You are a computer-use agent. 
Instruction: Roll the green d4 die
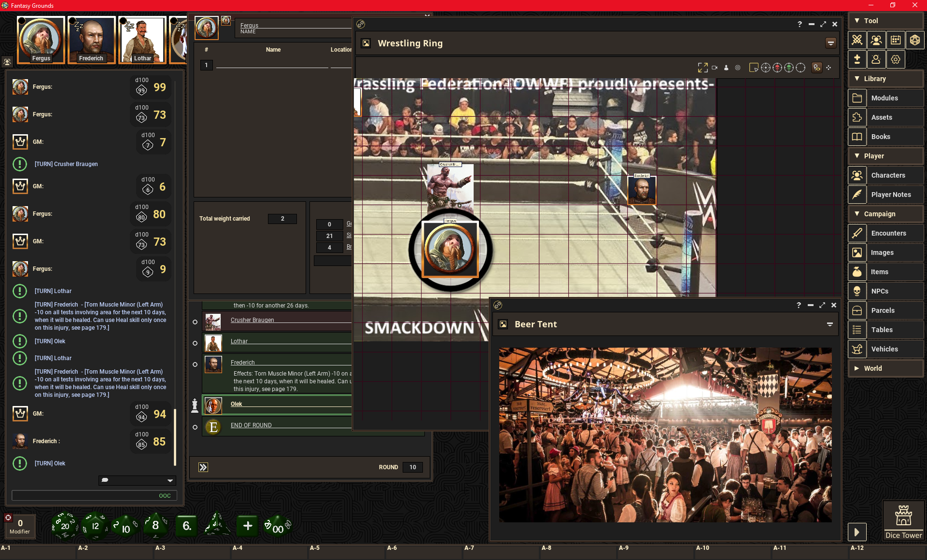pyautogui.click(x=216, y=525)
